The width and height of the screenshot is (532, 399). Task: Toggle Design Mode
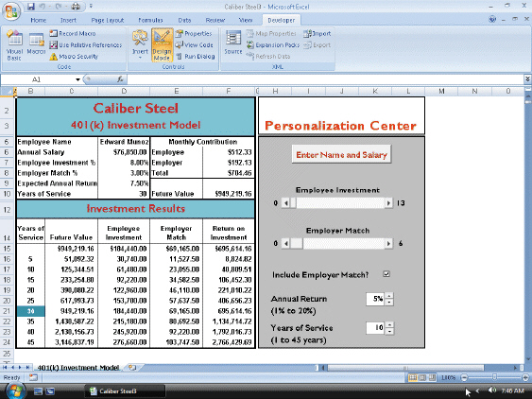pyautogui.click(x=162, y=45)
